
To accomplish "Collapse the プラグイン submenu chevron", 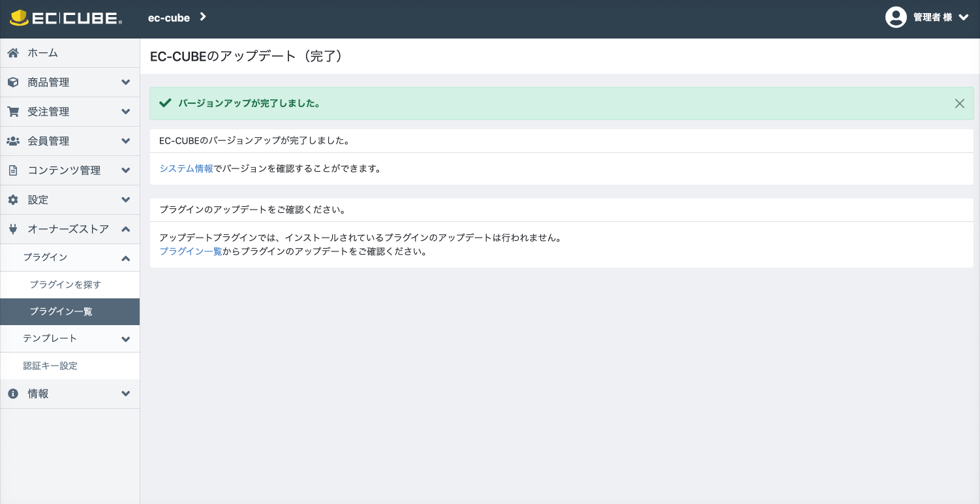I will pos(126,259).
